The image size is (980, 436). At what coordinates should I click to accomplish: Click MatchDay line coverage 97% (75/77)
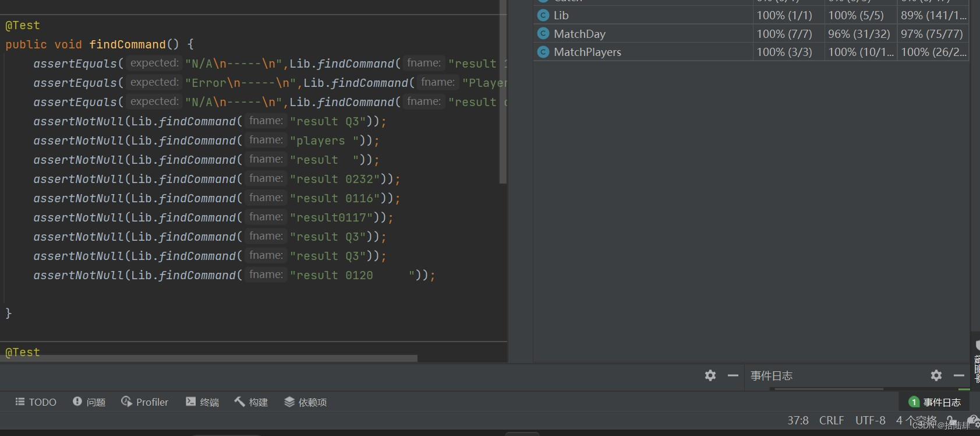(932, 34)
